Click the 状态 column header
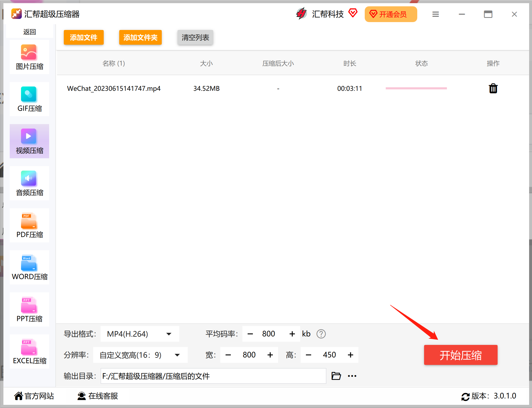532x408 pixels. pos(421,63)
